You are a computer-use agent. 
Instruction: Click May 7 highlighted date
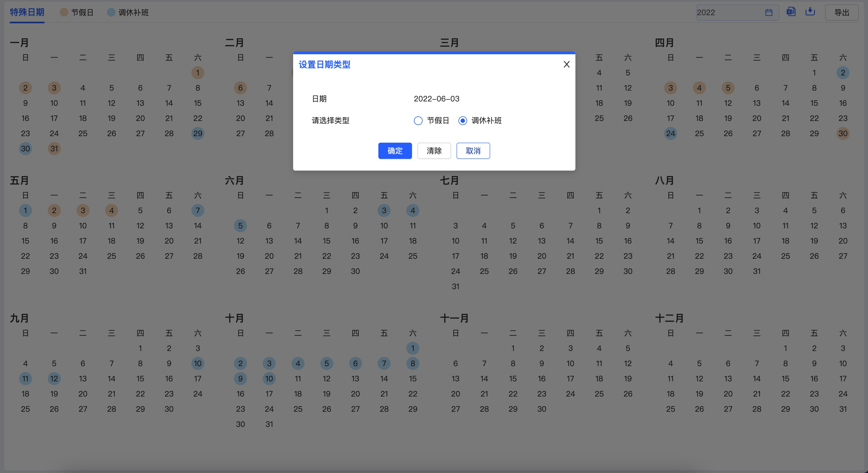tap(198, 210)
